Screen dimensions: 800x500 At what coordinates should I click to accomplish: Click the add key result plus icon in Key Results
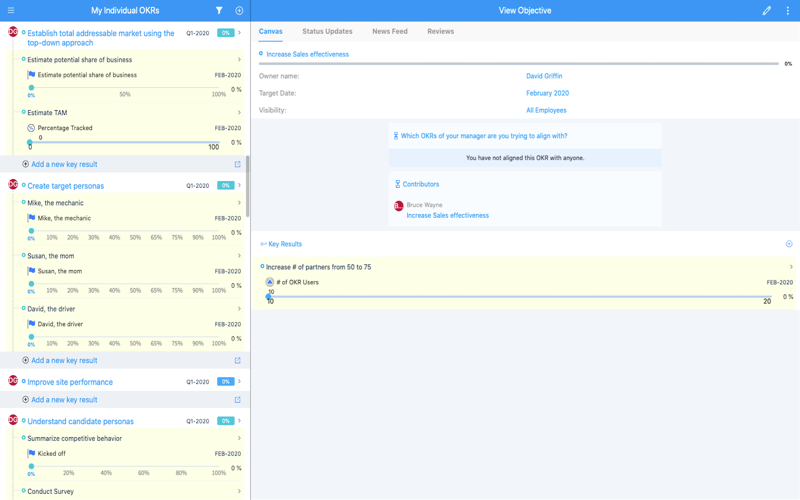click(789, 244)
